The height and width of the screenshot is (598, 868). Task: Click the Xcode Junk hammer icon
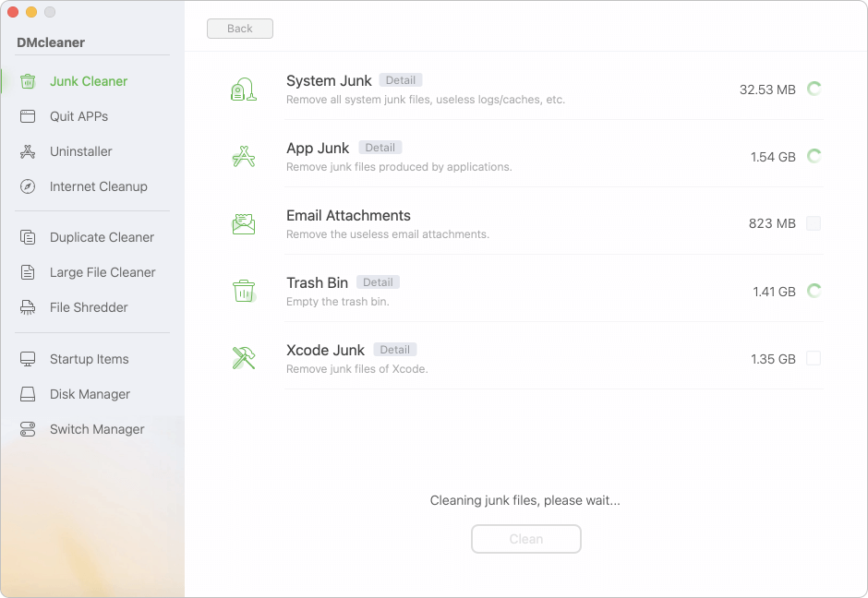(x=244, y=358)
